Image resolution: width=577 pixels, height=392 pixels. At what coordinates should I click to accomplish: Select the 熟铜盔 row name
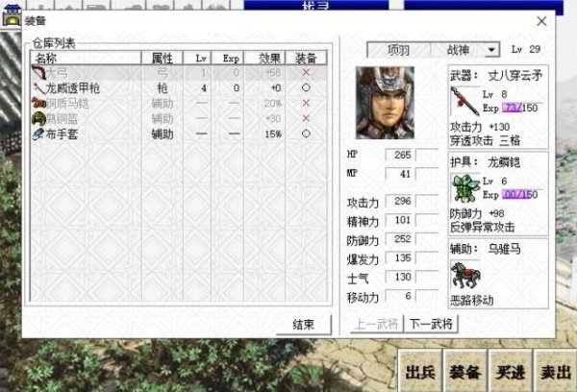pyautogui.click(x=62, y=119)
